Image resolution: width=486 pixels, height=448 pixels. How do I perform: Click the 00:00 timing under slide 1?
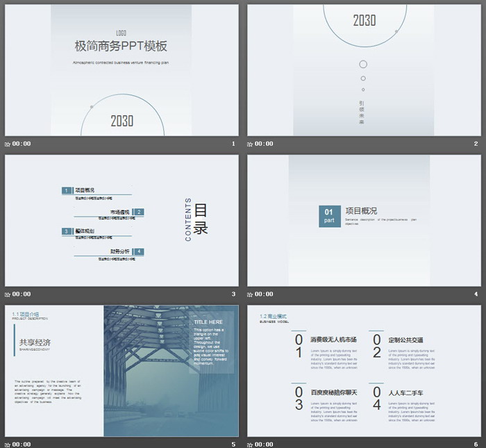coord(22,144)
